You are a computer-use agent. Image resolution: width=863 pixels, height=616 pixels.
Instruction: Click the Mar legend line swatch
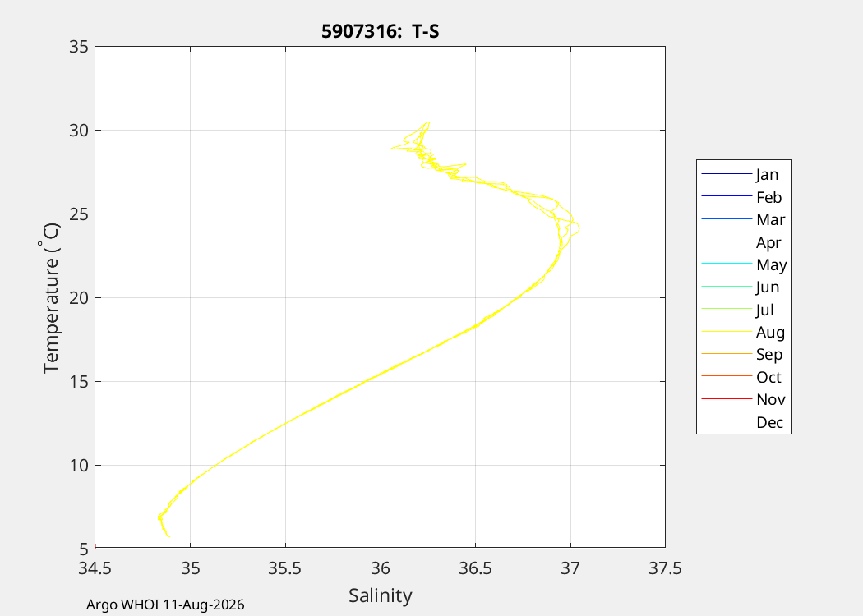click(x=727, y=219)
